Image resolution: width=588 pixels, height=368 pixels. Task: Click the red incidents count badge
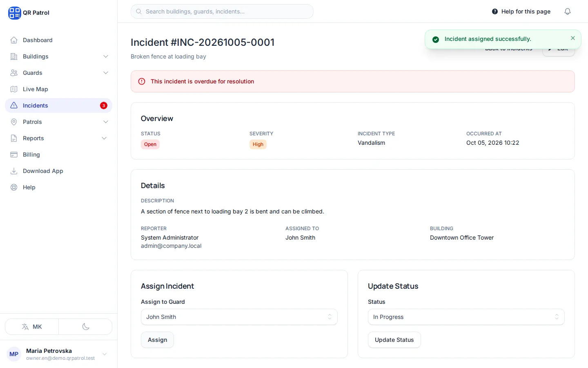coord(104,105)
